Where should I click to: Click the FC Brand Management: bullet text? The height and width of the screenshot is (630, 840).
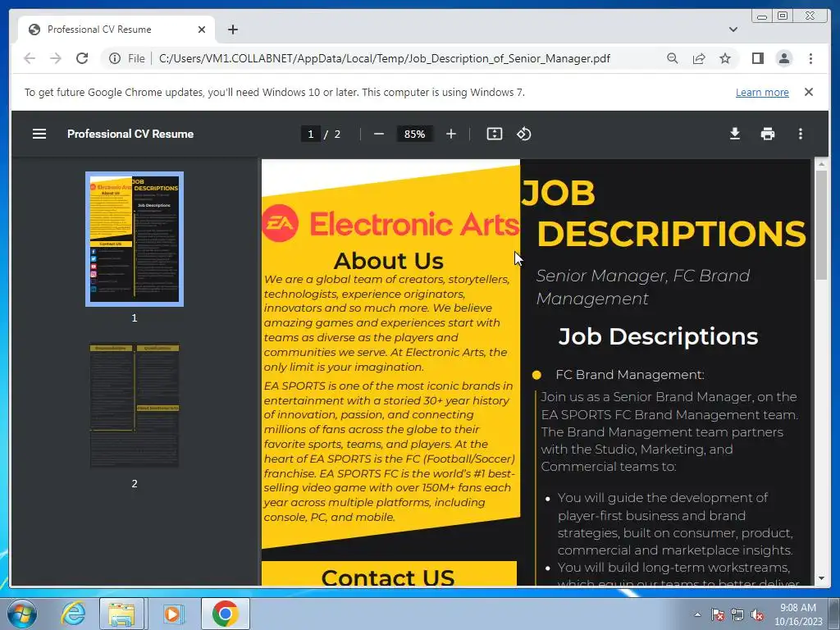point(629,374)
